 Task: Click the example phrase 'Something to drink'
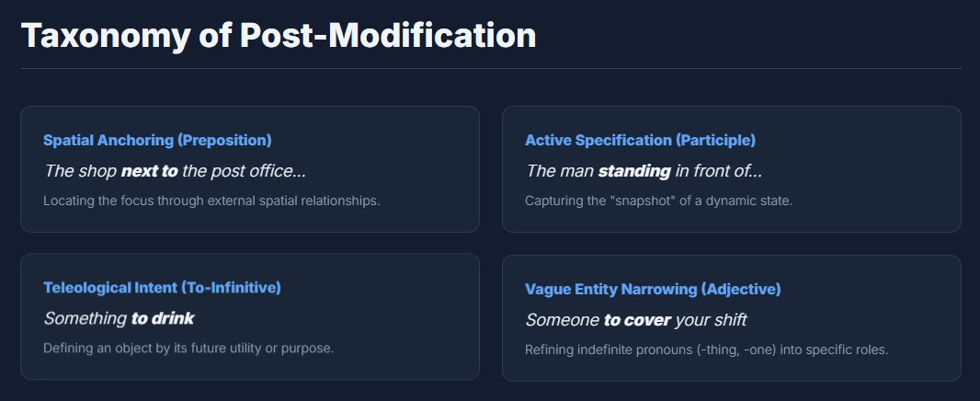pos(119,318)
